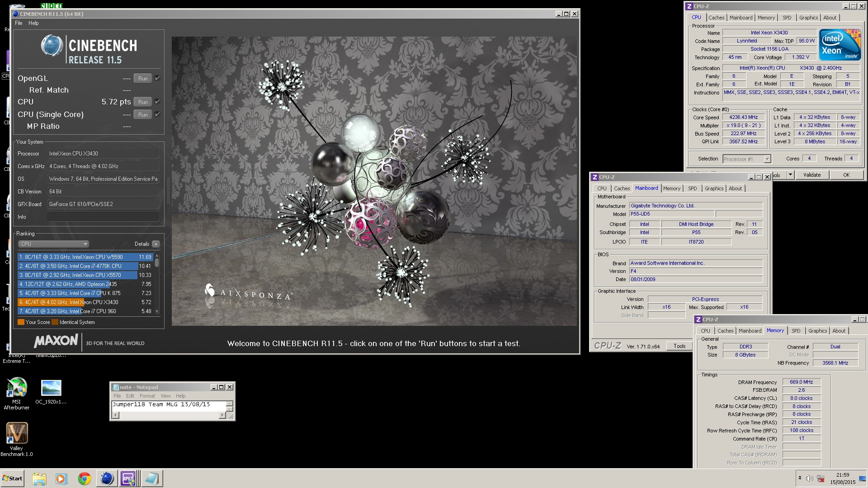Launch Windows Media Player from the taskbar
The width and height of the screenshot is (868, 488).
(x=61, y=478)
